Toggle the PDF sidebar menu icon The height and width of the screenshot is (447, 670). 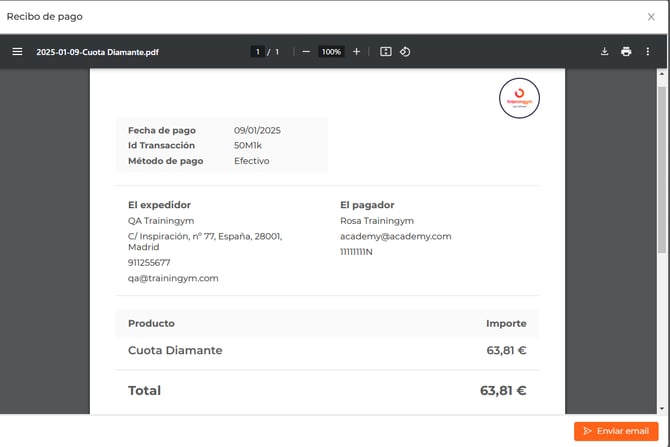(x=17, y=52)
